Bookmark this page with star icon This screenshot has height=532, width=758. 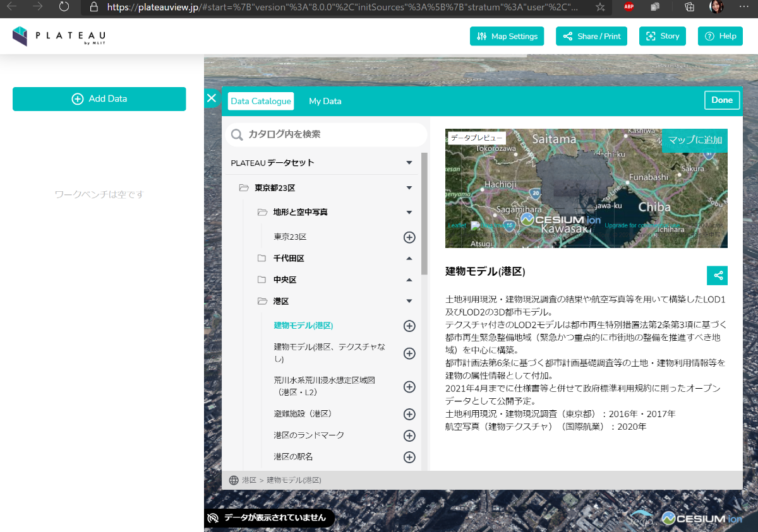601,7
